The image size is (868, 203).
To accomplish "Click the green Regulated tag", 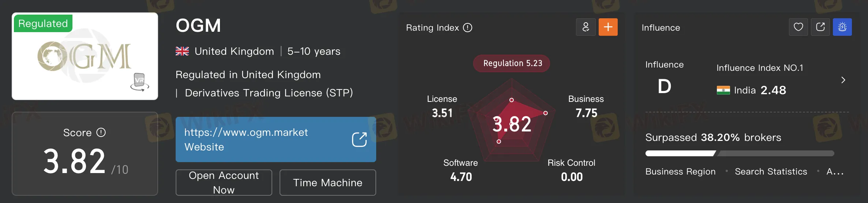I will click(43, 23).
